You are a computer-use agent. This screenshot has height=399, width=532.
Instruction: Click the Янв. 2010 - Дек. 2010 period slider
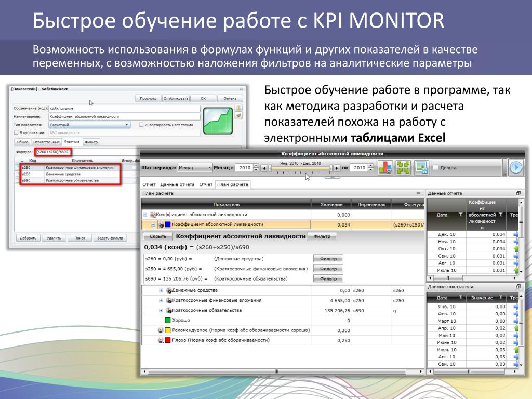point(300,168)
